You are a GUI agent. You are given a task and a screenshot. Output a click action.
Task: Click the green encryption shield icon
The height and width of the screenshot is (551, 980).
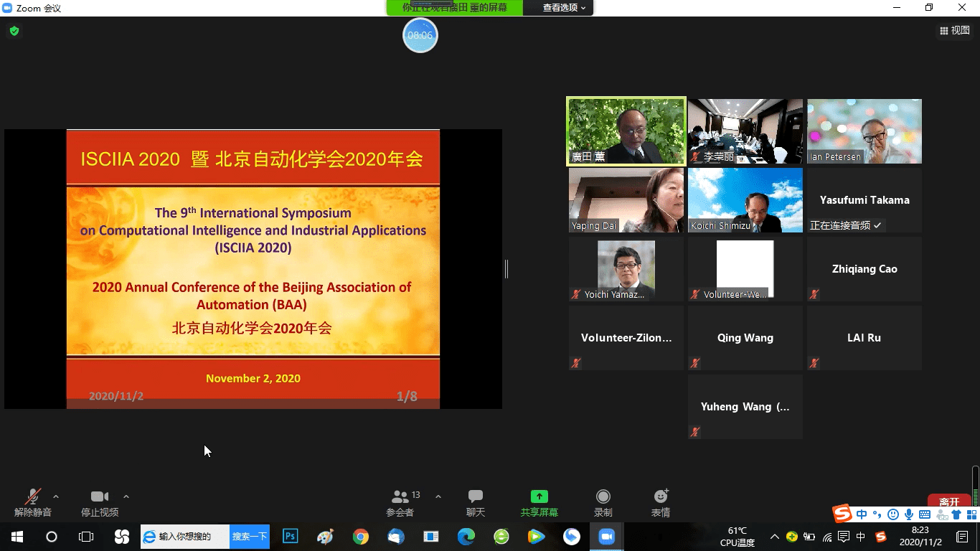(x=14, y=31)
